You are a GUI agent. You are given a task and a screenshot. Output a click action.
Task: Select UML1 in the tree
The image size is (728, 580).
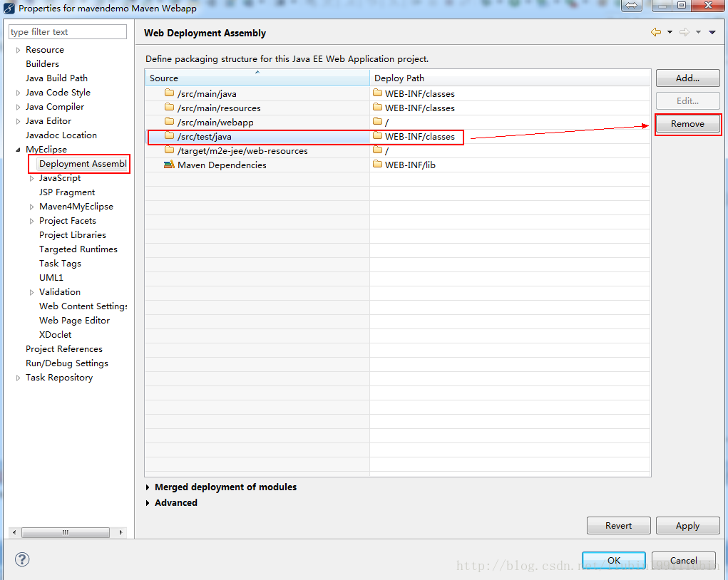tap(51, 277)
